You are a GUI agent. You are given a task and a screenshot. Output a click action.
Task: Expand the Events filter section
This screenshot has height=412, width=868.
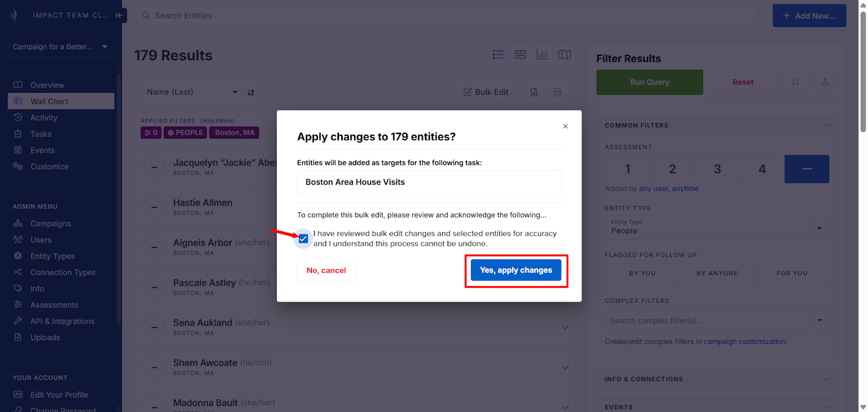[x=827, y=407]
